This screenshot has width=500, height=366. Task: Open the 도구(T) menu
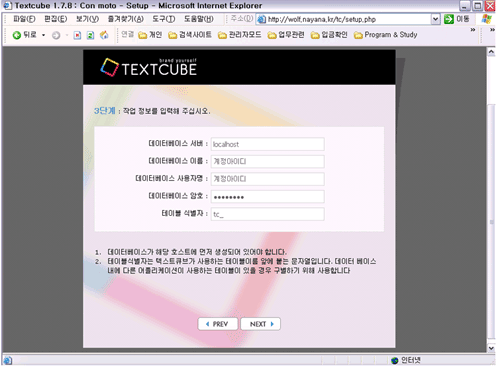[164, 19]
